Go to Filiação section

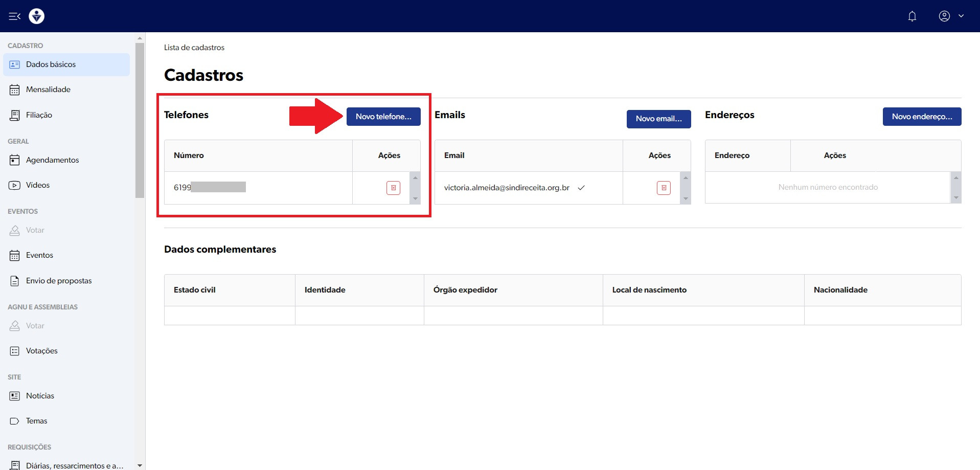(39, 115)
